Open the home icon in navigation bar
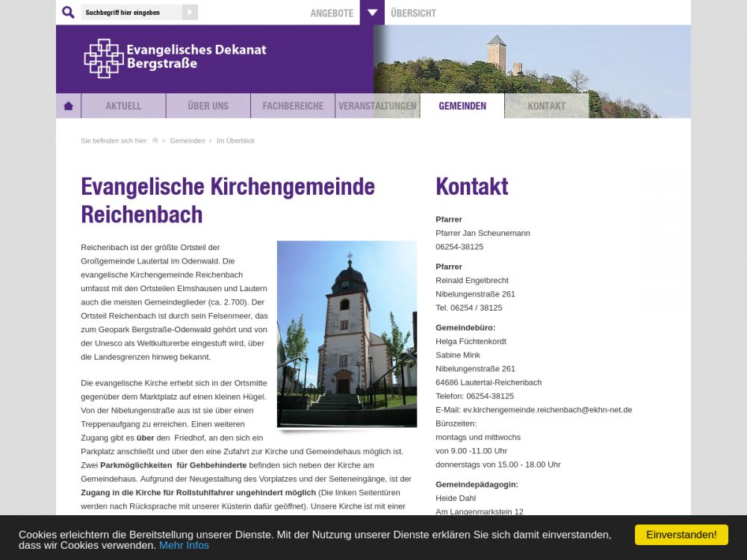 coord(69,106)
